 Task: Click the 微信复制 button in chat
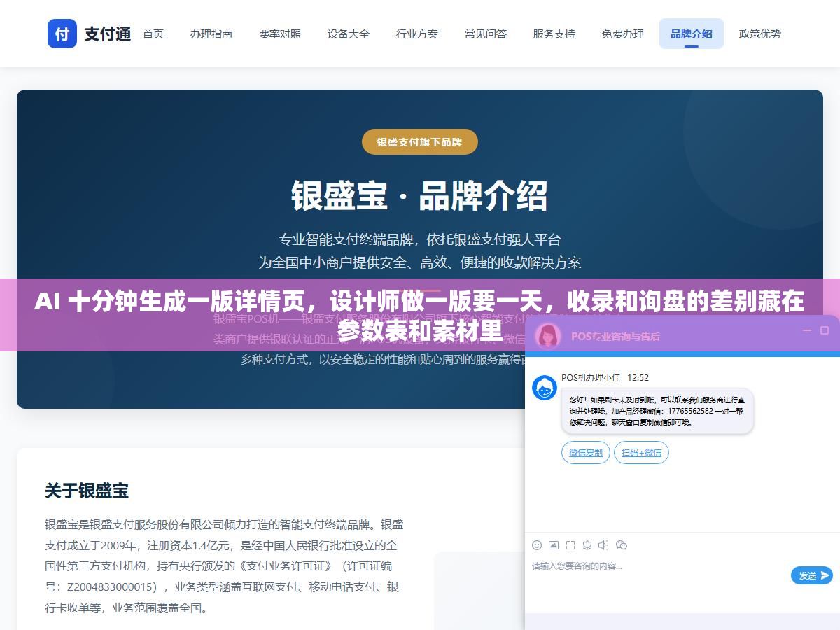[x=586, y=453]
